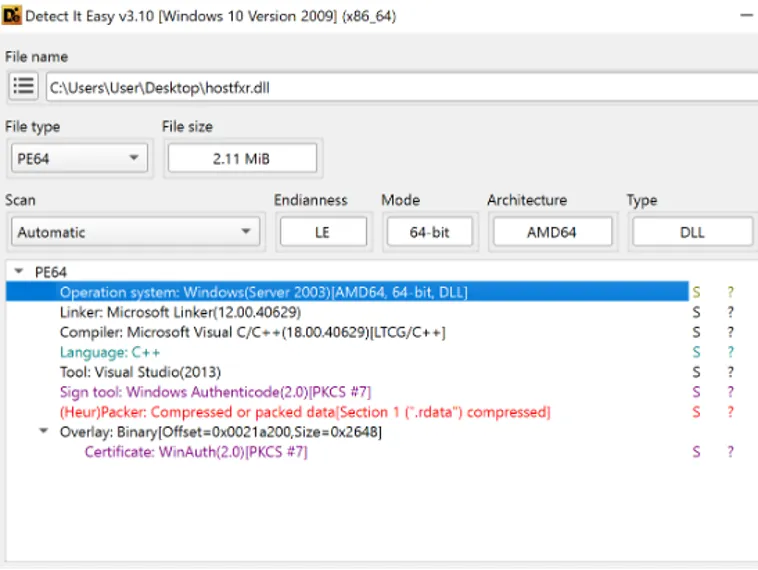Click the 64-bit mode button
This screenshot has width=758, height=570.
pyautogui.click(x=429, y=232)
